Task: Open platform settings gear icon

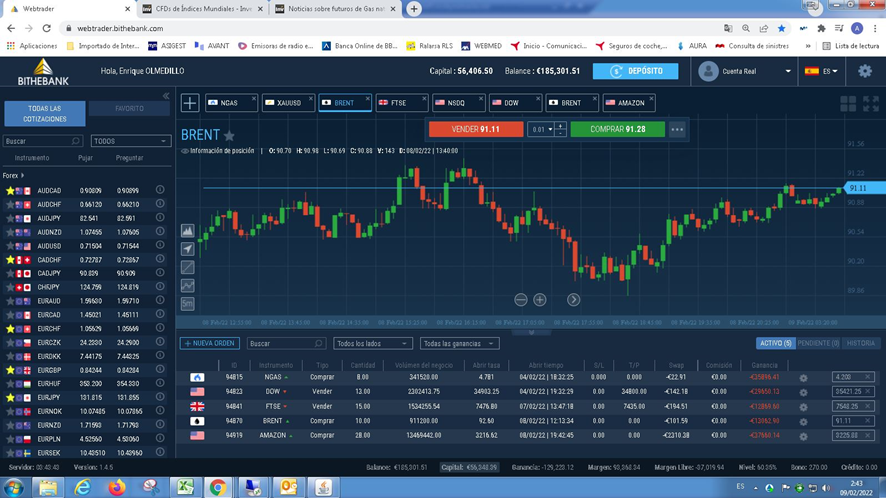Action: click(x=865, y=71)
